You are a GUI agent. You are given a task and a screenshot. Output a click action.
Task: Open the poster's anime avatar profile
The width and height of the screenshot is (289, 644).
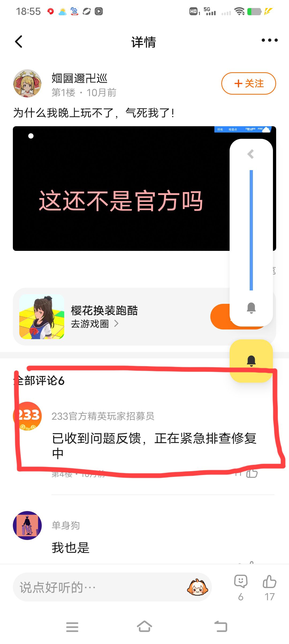click(27, 83)
